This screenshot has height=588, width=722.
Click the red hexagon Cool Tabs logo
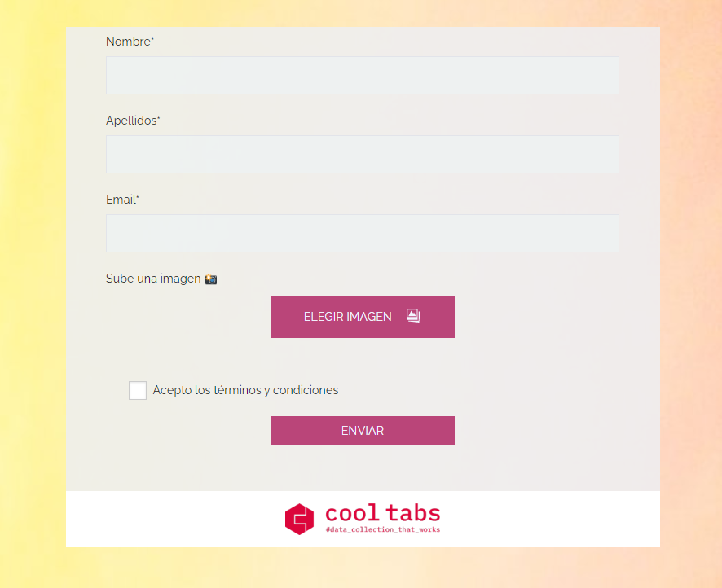pos(299,519)
